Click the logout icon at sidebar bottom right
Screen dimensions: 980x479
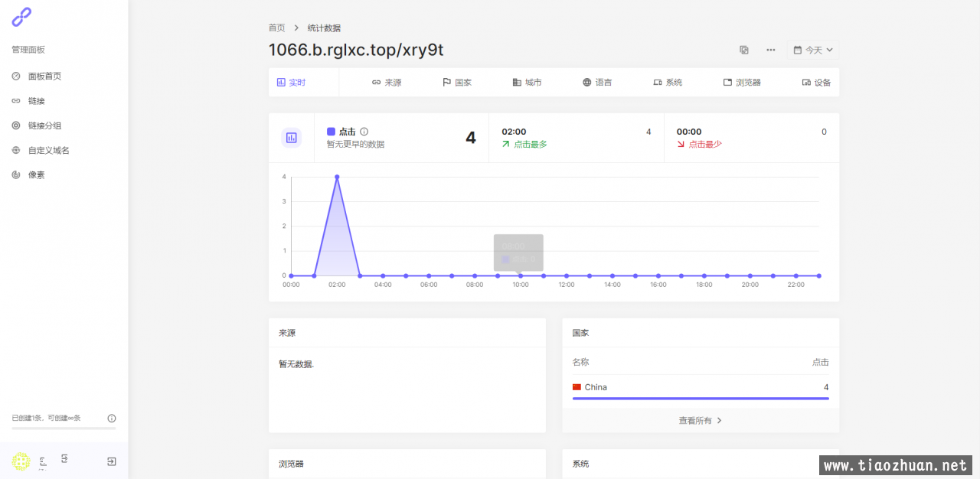pyautogui.click(x=112, y=461)
